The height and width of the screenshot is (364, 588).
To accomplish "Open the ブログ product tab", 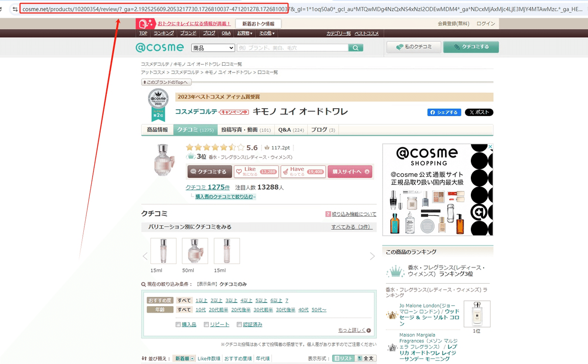I will 323,130.
